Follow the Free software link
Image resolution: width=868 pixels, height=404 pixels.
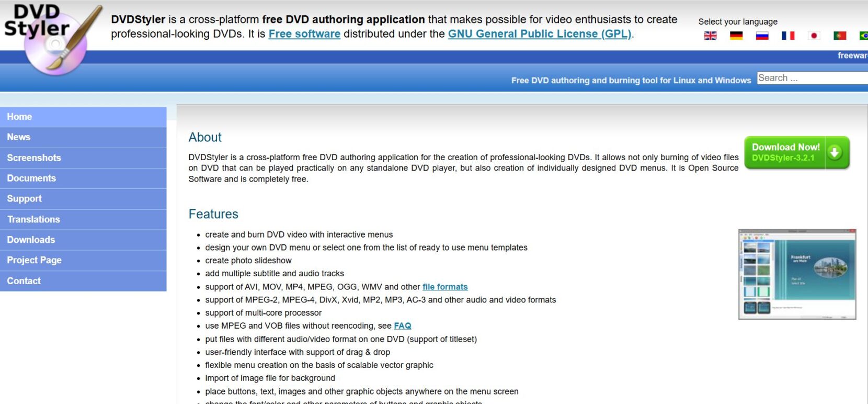click(x=304, y=34)
